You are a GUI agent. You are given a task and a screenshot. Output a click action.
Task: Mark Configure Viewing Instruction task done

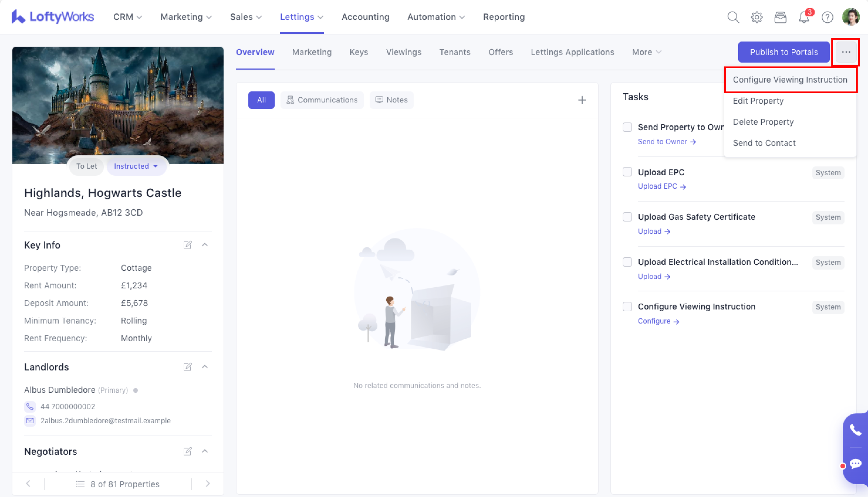coord(627,306)
